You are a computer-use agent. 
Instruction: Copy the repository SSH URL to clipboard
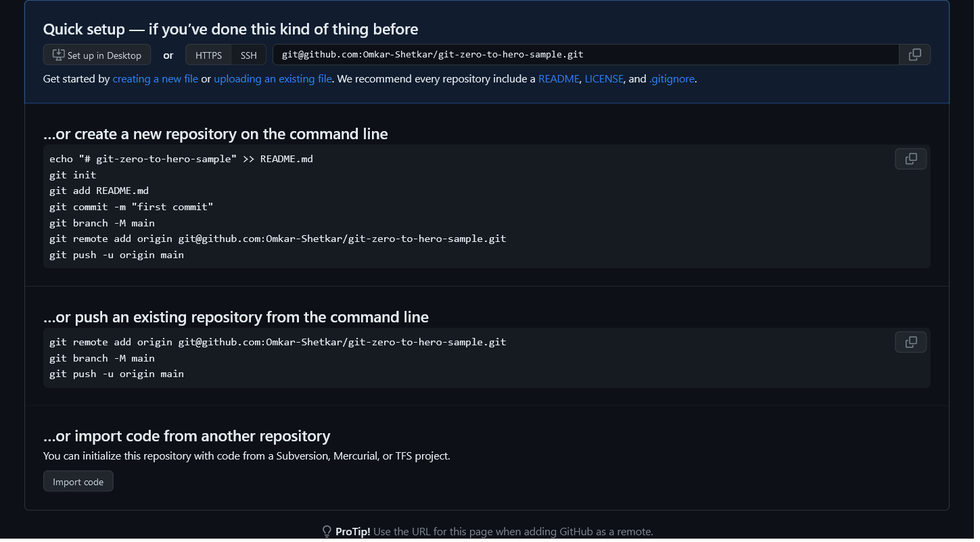(914, 55)
